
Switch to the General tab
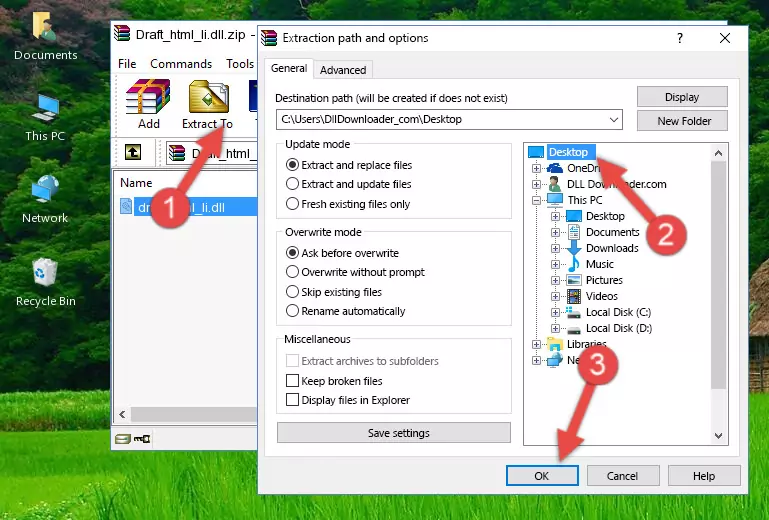point(289,68)
